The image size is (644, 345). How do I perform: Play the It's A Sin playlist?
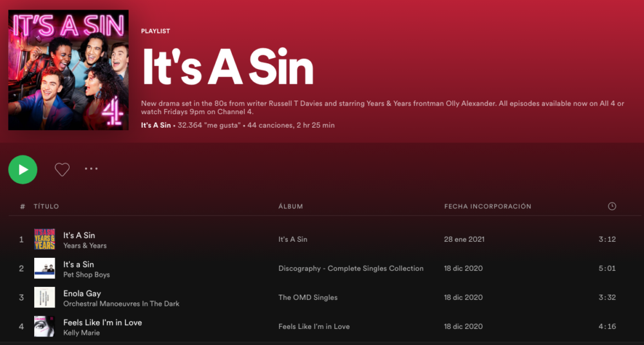pyautogui.click(x=23, y=170)
